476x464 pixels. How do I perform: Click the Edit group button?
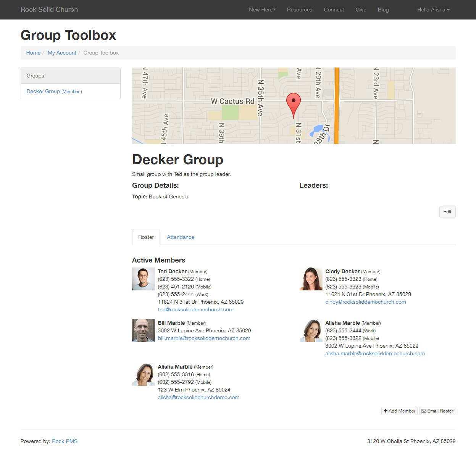(447, 212)
